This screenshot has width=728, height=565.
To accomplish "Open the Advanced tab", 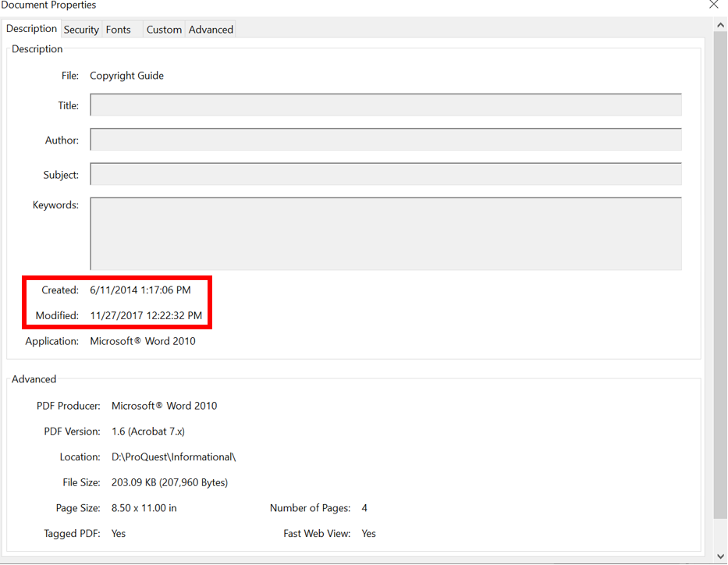I will (211, 30).
